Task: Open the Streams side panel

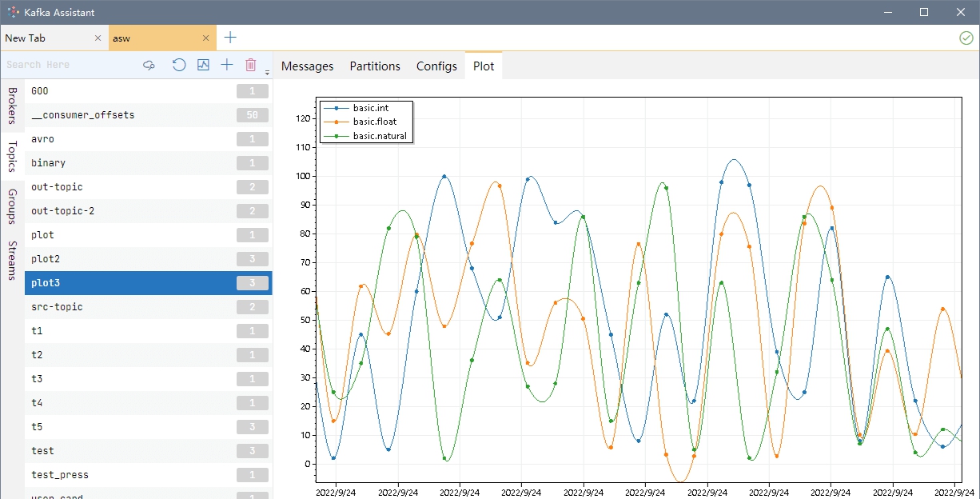Action: click(12, 260)
